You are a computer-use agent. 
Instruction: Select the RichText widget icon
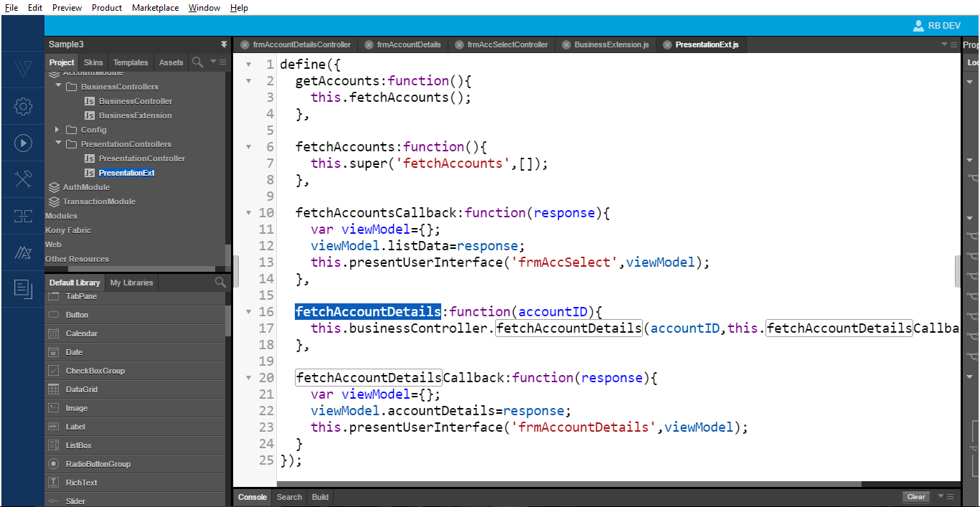(53, 483)
